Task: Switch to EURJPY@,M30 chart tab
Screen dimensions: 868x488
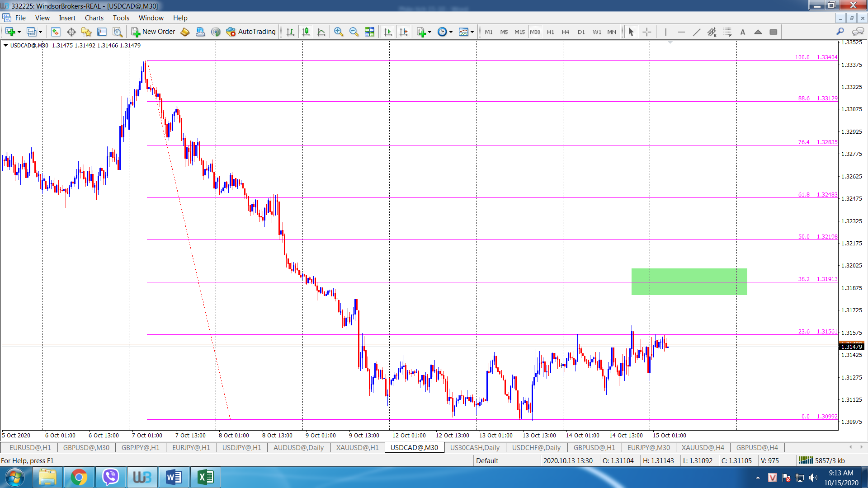Action: pyautogui.click(x=649, y=447)
